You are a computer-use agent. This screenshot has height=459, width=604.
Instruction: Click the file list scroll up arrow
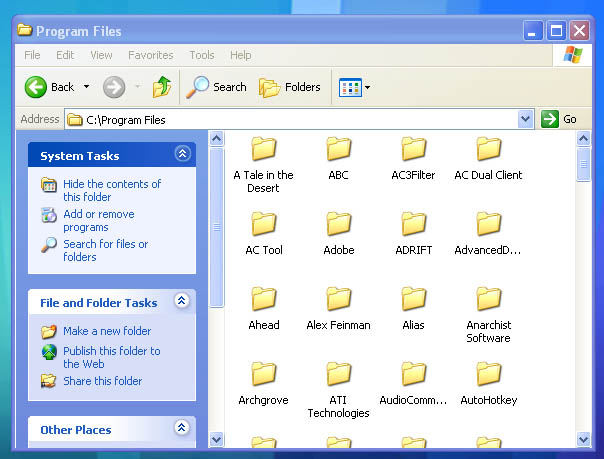[583, 138]
